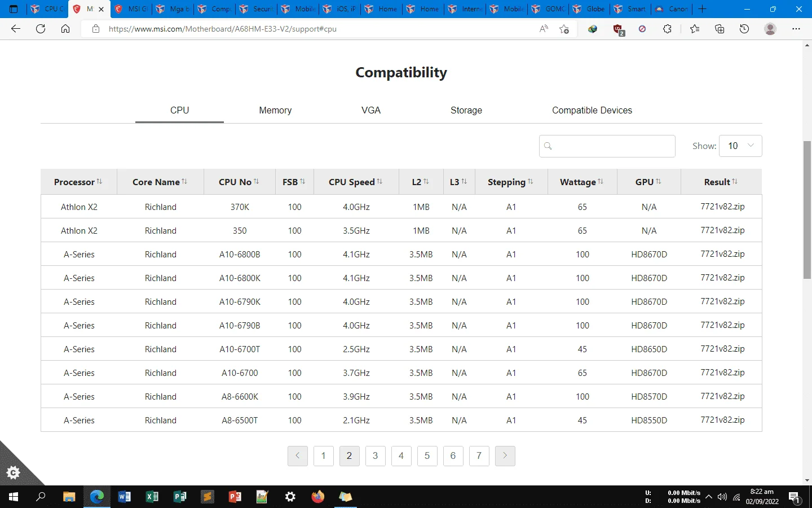Viewport: 812px width, 508px height.
Task: Open browser Settings and more menu
Action: point(796,29)
